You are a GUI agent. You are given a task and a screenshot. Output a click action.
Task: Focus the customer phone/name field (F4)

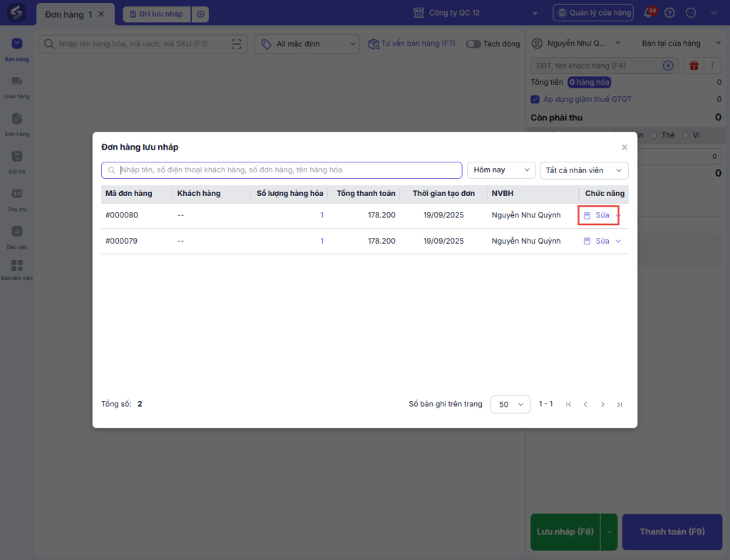point(605,66)
